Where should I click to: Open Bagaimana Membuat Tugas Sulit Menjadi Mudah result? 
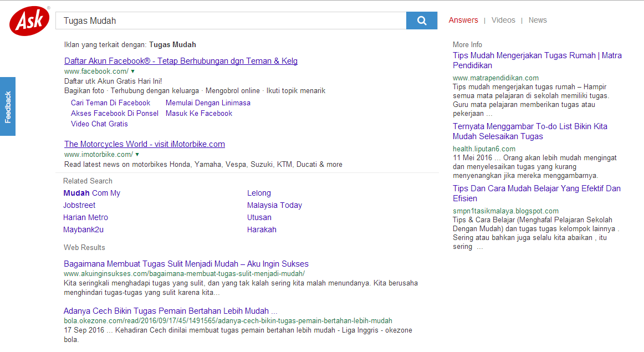click(x=186, y=264)
